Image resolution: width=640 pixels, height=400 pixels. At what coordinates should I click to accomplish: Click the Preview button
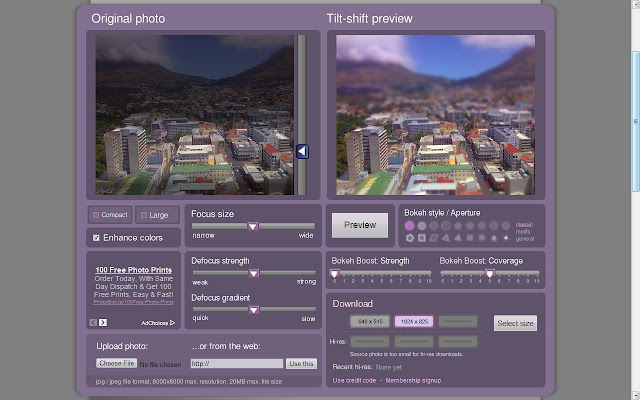[x=360, y=225]
